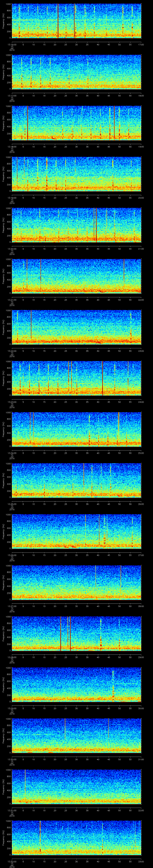Open the spectrogram panel starting at 13:22:00
153x868 pixels.
[x=77, y=327]
